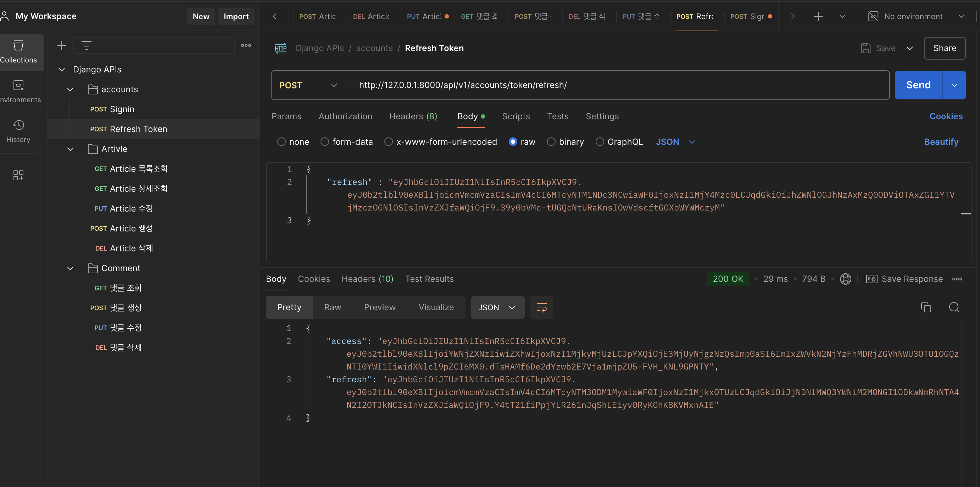Choose the none body radio option
The image size is (980, 487).
(281, 142)
